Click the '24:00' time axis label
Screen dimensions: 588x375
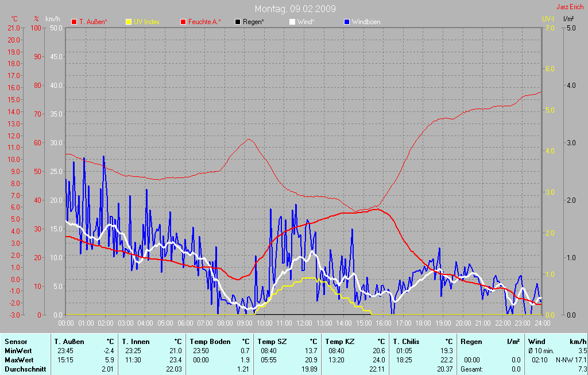click(542, 323)
